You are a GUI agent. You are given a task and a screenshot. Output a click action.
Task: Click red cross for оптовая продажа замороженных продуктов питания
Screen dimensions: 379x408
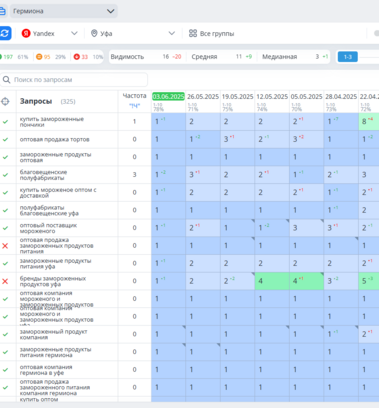pos(5,246)
